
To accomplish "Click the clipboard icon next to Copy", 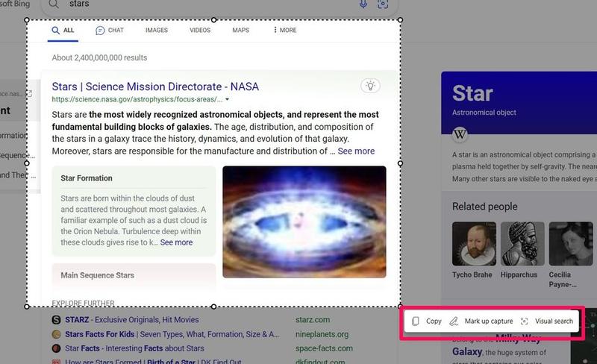I will tap(416, 321).
